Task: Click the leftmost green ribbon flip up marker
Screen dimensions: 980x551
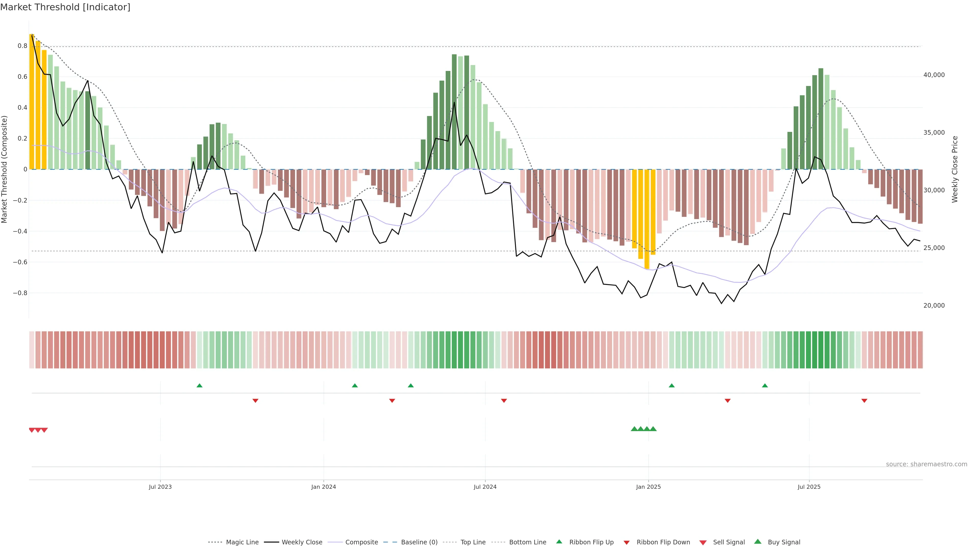Action: click(x=199, y=386)
